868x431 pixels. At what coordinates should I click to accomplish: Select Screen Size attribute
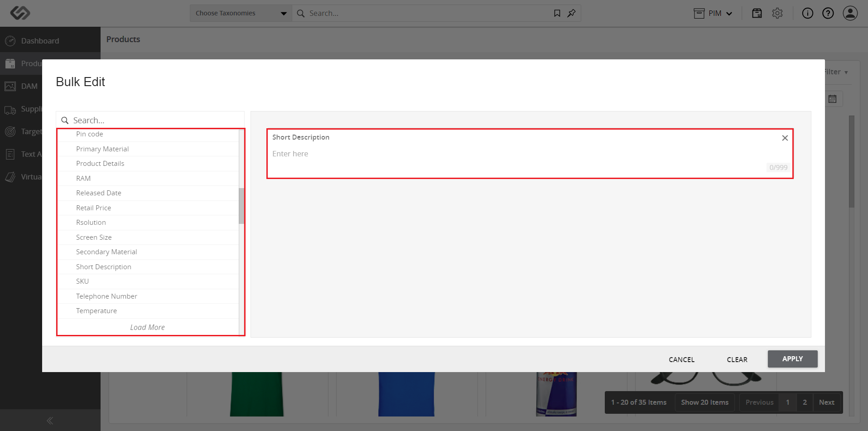(148, 237)
